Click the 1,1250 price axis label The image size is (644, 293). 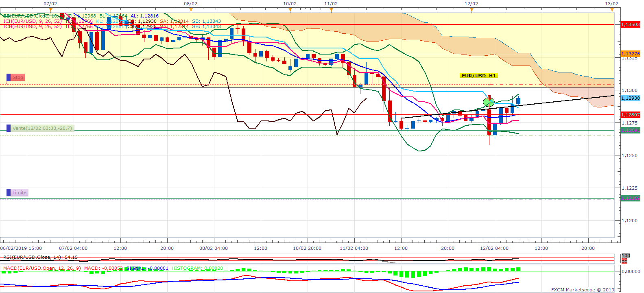click(x=629, y=155)
